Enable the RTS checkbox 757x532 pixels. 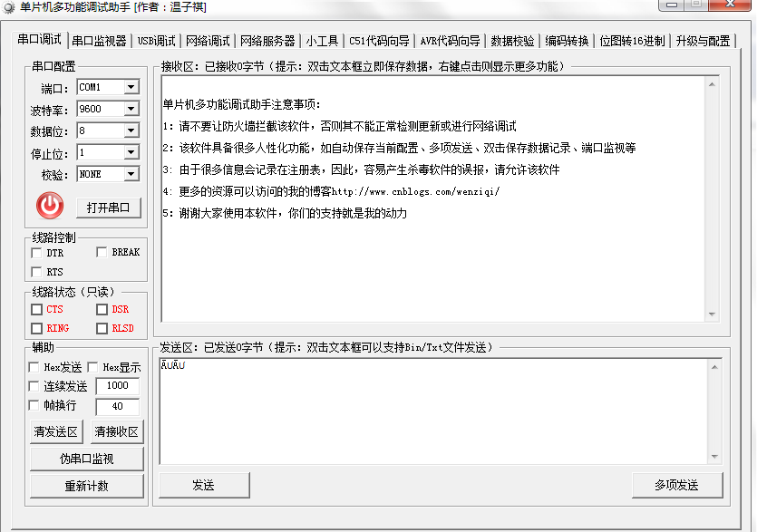point(36,272)
